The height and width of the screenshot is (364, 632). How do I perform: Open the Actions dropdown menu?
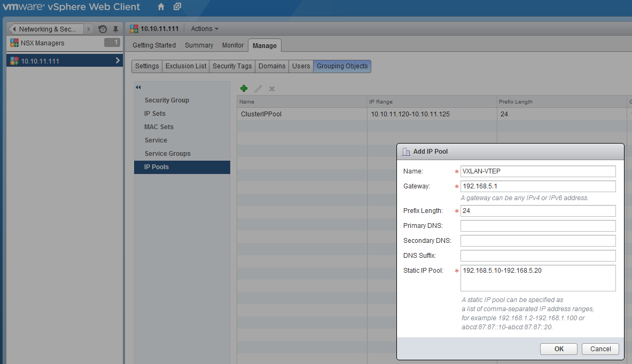tap(205, 29)
